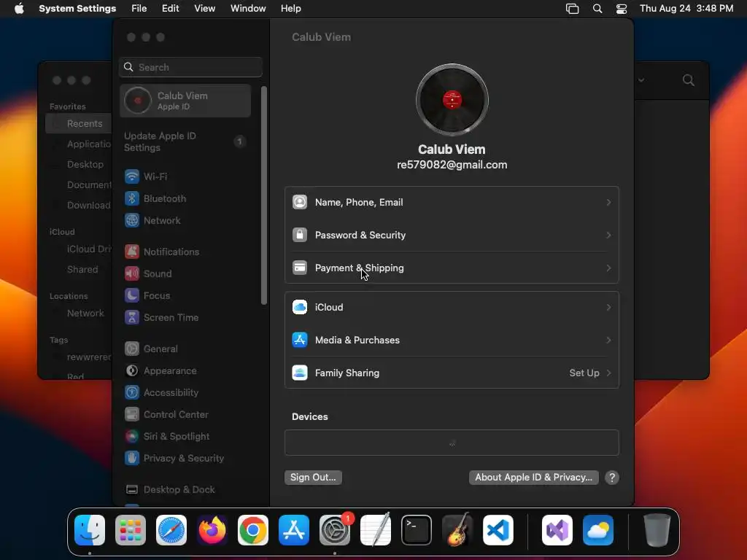Open GarageBand from the Dock
The image size is (747, 560).
click(x=457, y=530)
